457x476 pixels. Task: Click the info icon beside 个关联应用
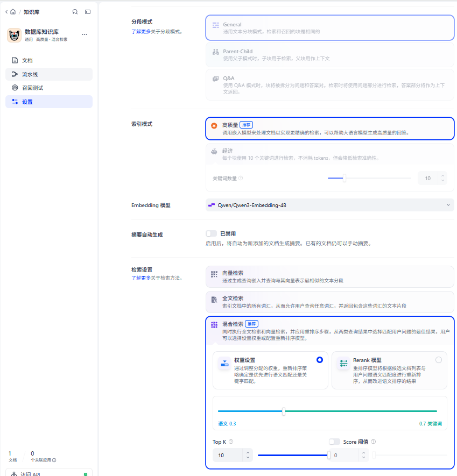[54, 460]
